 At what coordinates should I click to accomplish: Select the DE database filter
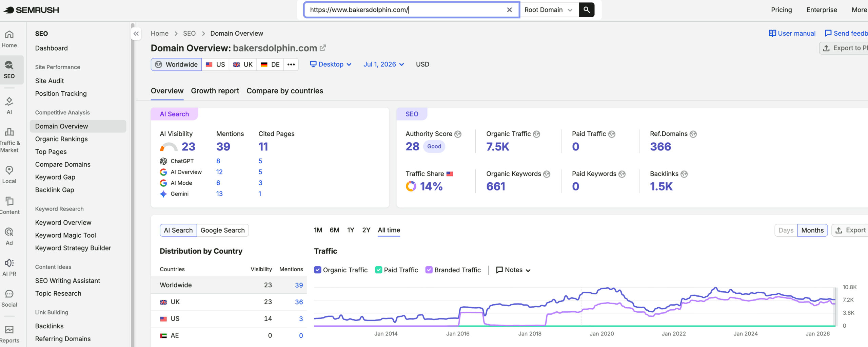(270, 64)
